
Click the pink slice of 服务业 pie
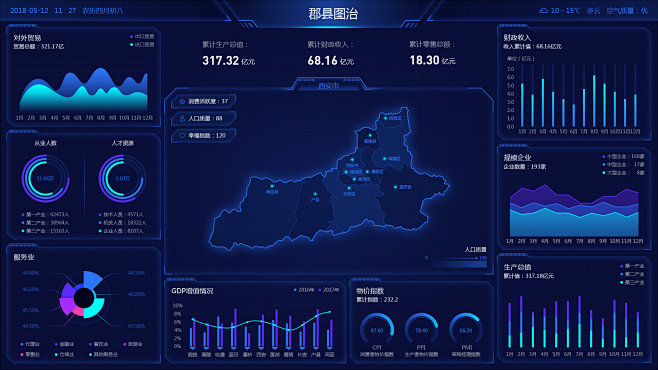pyautogui.click(x=78, y=312)
